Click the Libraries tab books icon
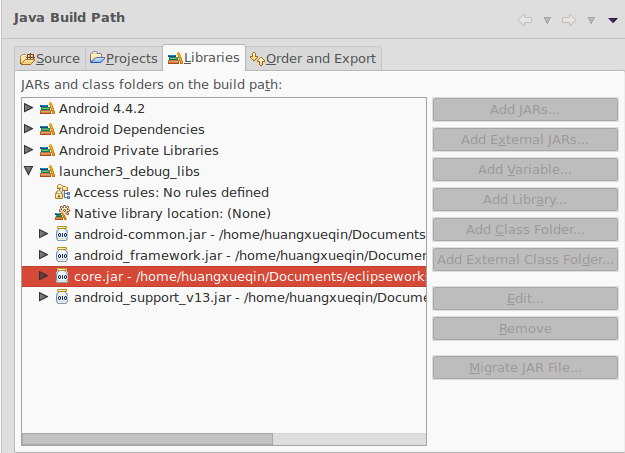The width and height of the screenshot is (625, 453). (x=175, y=58)
